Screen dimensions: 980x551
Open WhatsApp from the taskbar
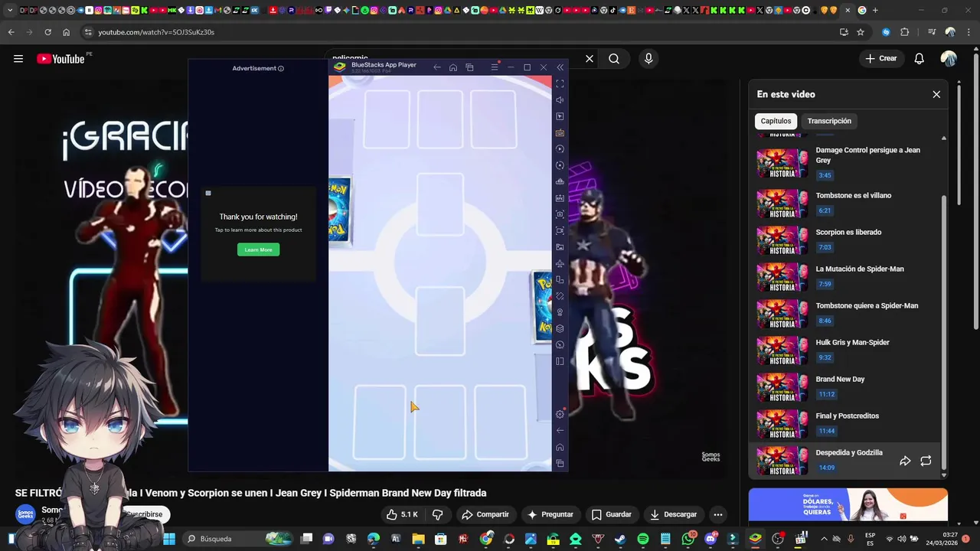click(x=688, y=539)
